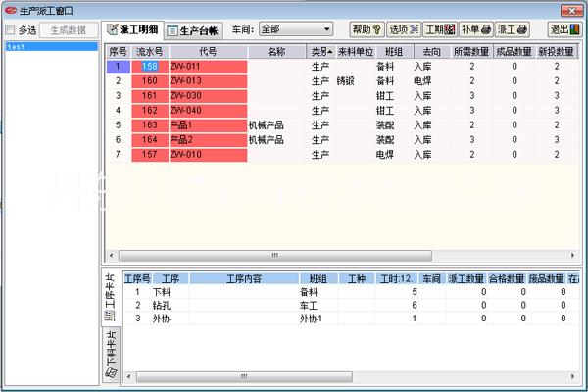Select serial number cell 160
The image size is (588, 392).
[150, 81]
